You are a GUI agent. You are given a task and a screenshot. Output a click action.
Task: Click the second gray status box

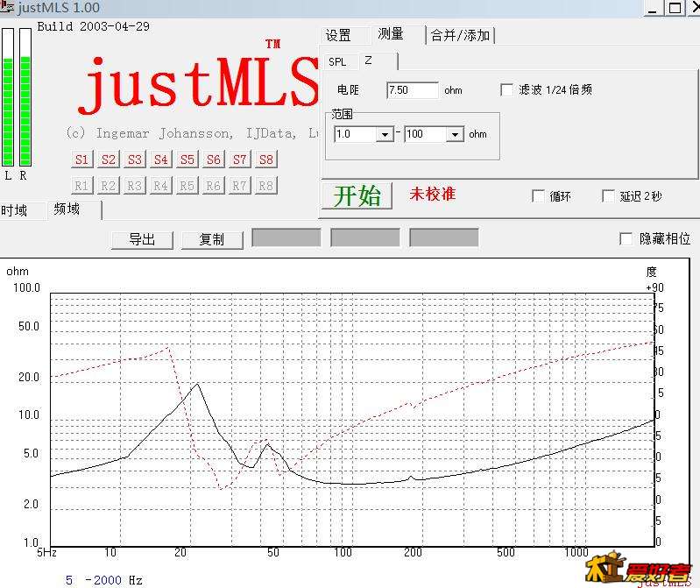pos(365,237)
